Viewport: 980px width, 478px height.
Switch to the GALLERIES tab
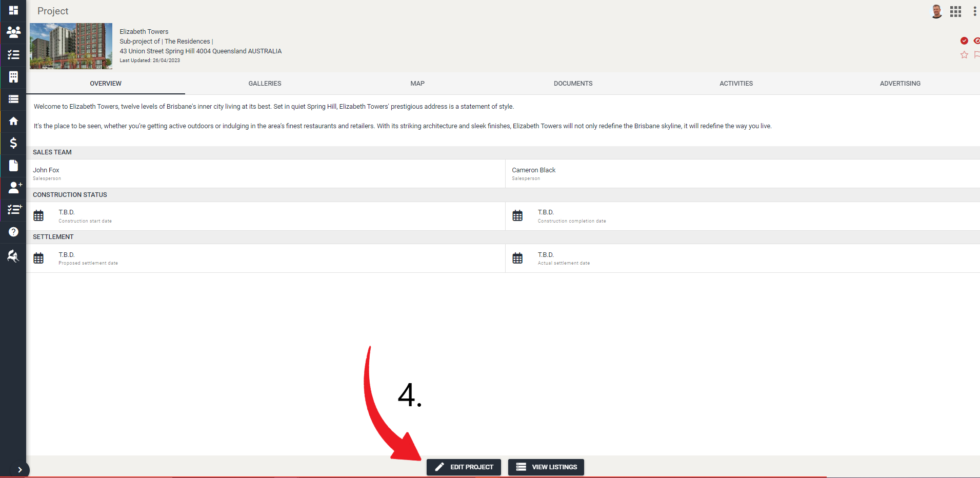pos(265,83)
